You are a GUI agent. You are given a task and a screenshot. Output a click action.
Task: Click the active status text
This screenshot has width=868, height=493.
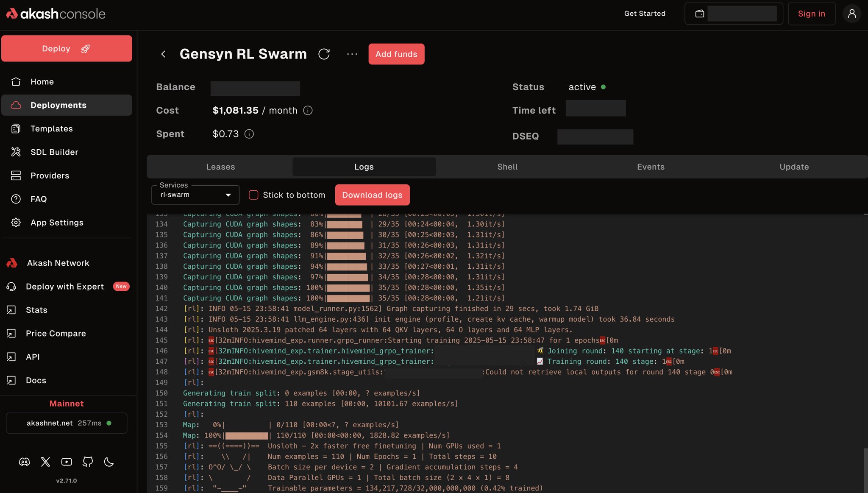(582, 87)
